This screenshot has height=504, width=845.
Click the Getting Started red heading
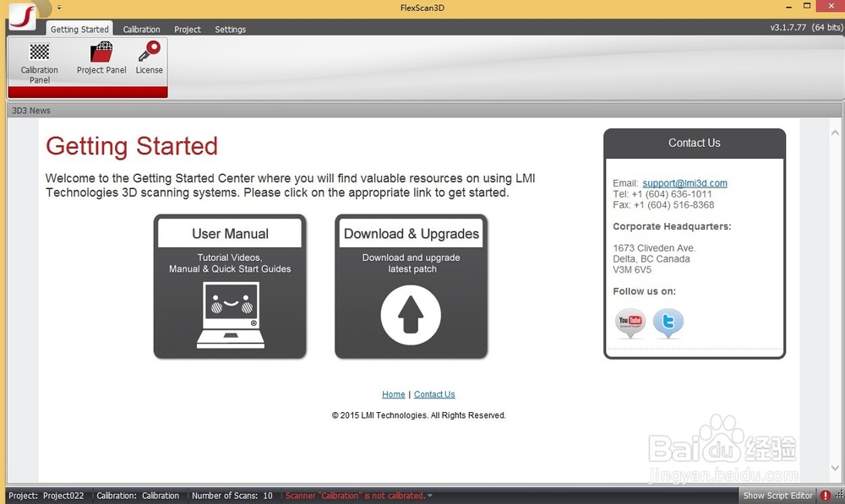tap(132, 146)
